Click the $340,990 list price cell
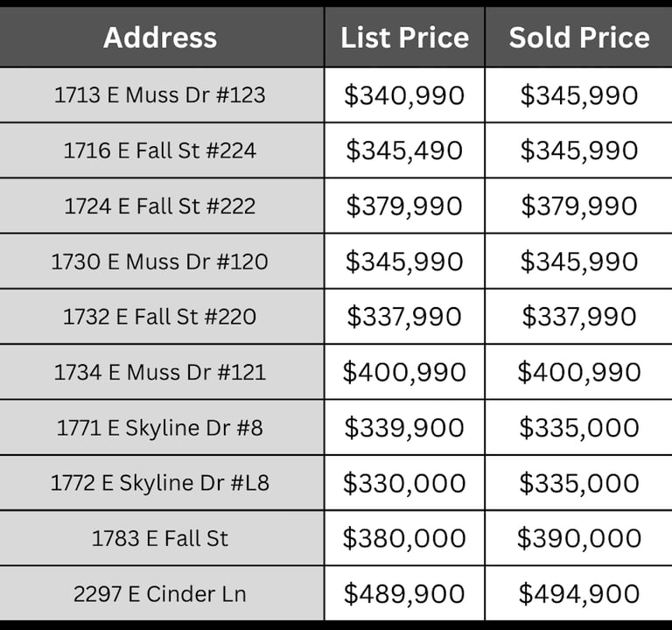 (404, 94)
